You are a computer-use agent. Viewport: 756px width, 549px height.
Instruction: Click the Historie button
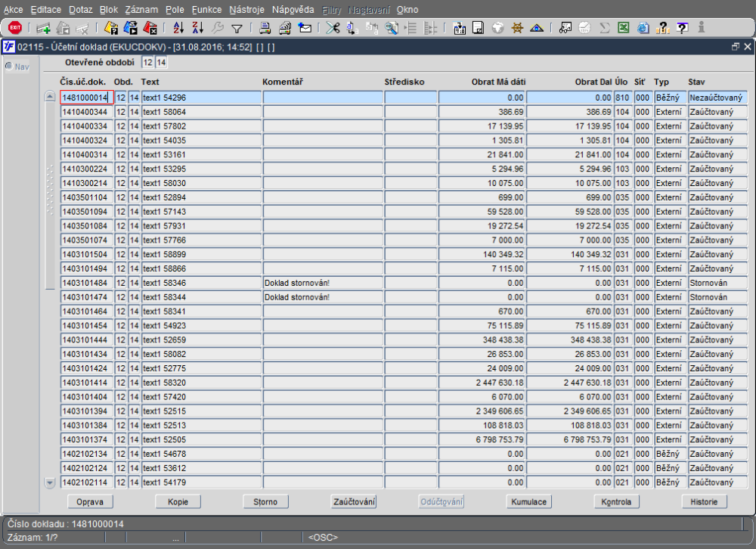coord(705,501)
